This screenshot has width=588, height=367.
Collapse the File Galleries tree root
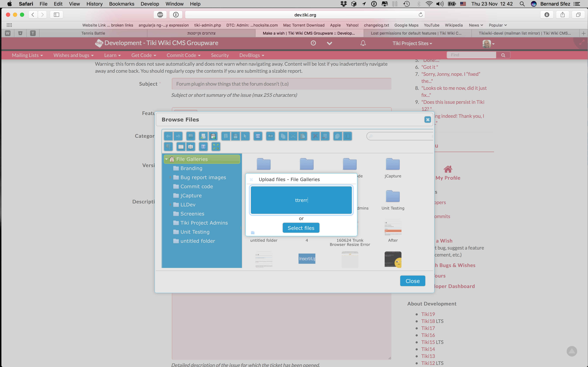pos(166,159)
